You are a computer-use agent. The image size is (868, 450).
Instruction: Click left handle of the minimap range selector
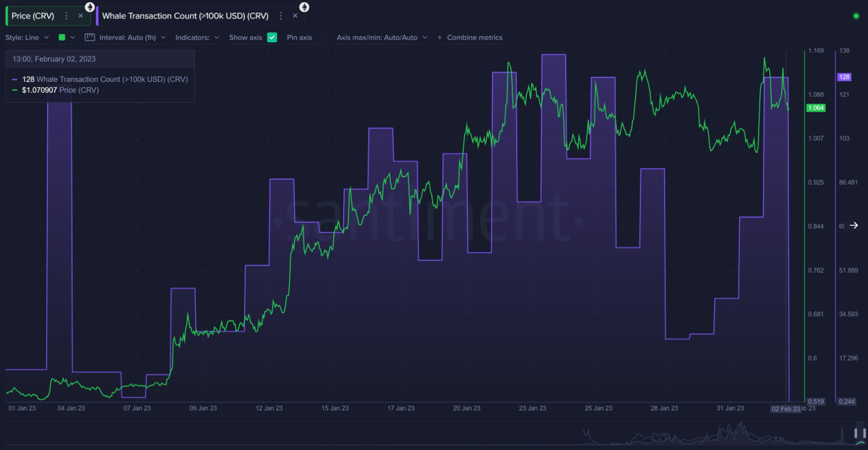(856, 433)
